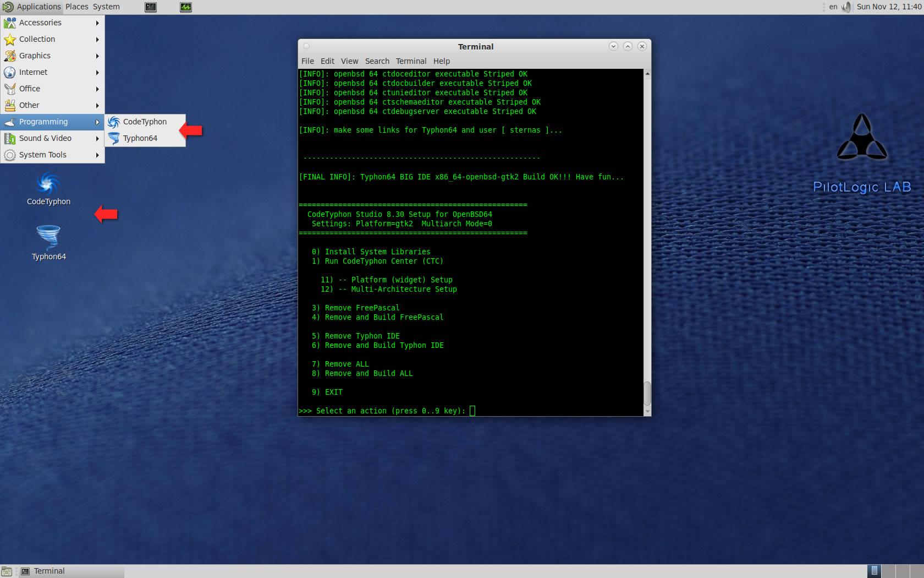Launch CodeTyphon from the Programming submenu
Image resolution: width=924 pixels, height=578 pixels.
point(145,122)
